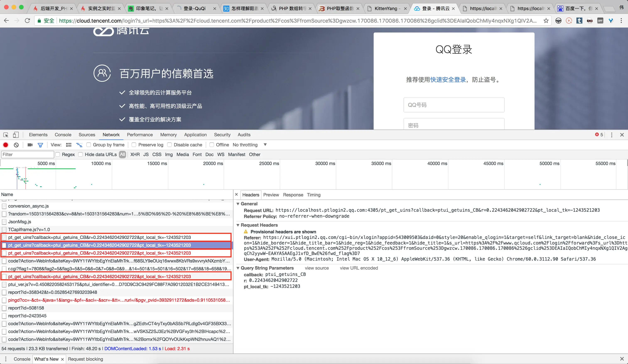This screenshot has width=628, height=364.
Task: Select the inspect element cursor icon
Action: tap(6, 135)
